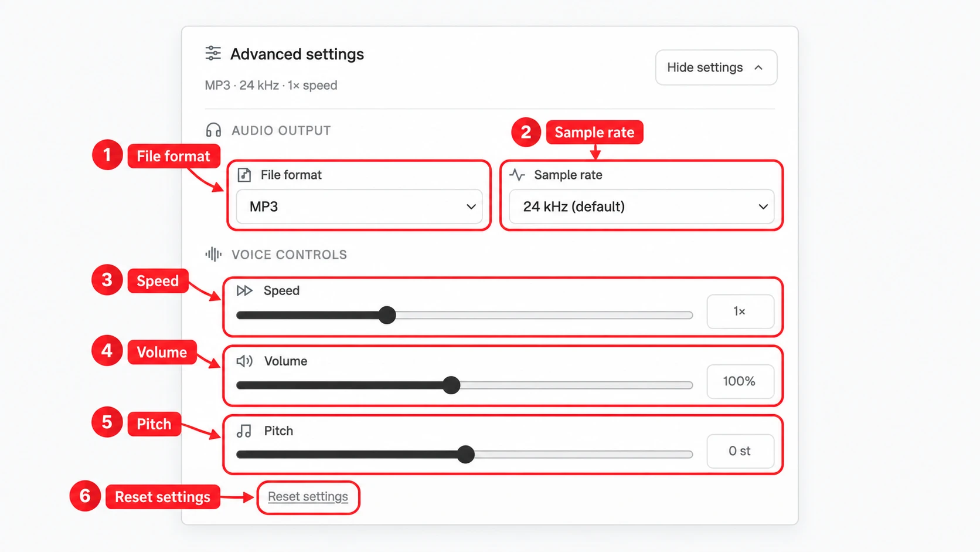Open the 24 kHz sample rate dropdown
The width and height of the screenshot is (980, 552).
(642, 206)
